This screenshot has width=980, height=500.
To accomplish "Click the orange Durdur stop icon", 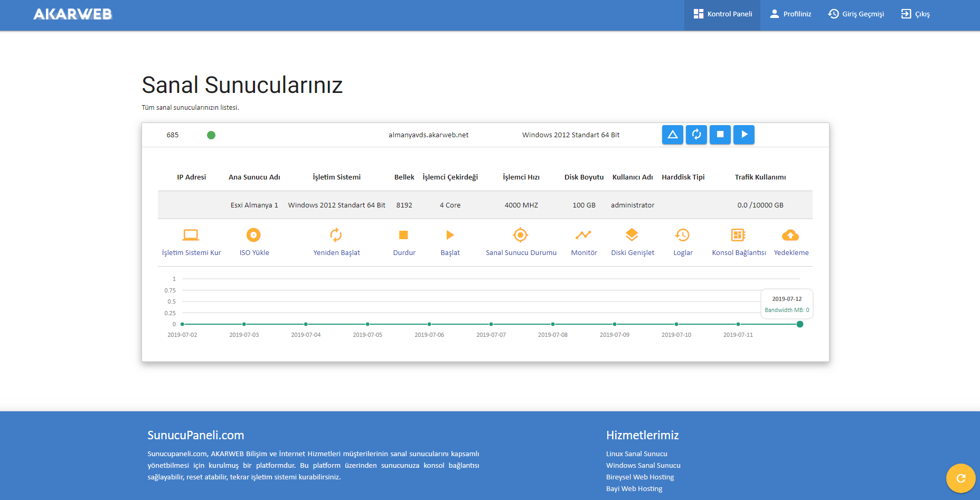I will [403, 235].
